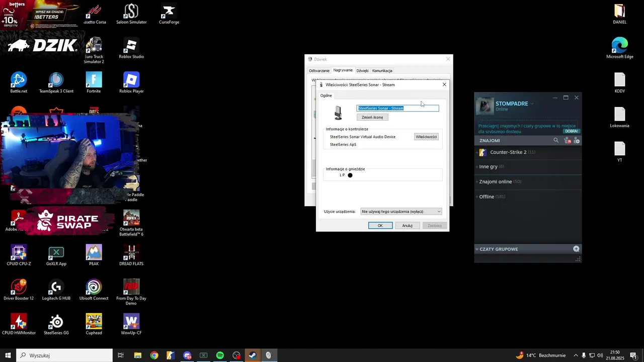Expand Counter-Strike 2 friends group

(528, 152)
